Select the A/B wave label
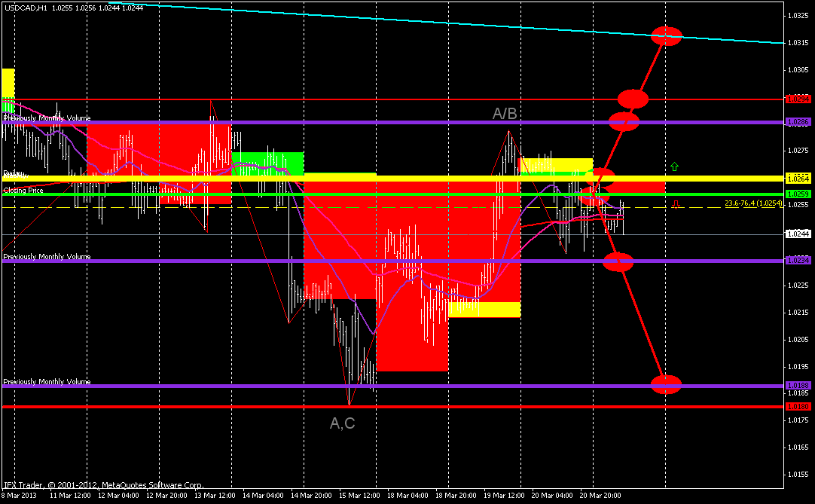Image resolution: width=815 pixels, height=504 pixels. coord(504,114)
